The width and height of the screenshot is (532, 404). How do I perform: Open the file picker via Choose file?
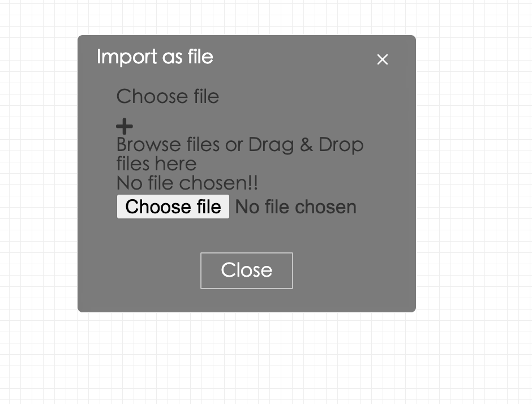[173, 207]
